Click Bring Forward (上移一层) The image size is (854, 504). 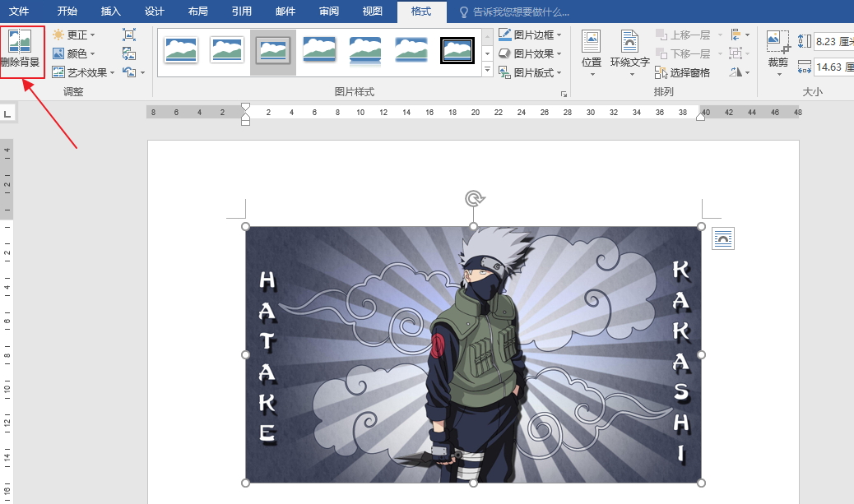coord(684,35)
